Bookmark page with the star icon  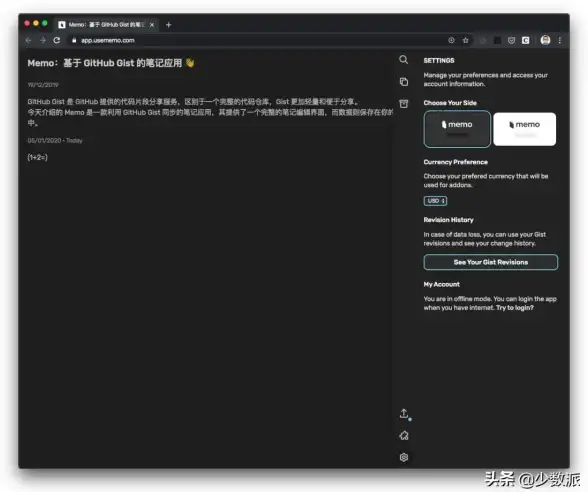[465, 40]
